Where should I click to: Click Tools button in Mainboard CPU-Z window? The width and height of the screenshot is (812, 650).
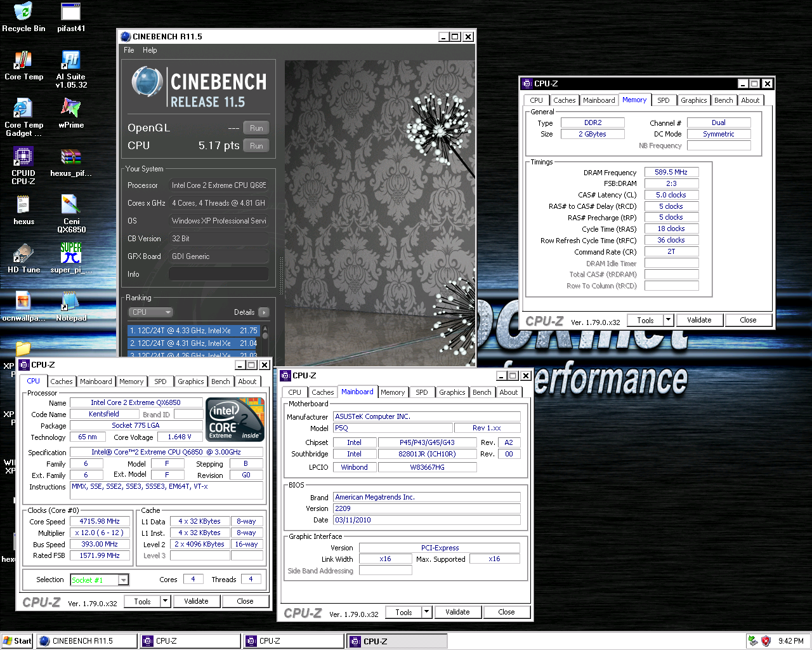[403, 613]
